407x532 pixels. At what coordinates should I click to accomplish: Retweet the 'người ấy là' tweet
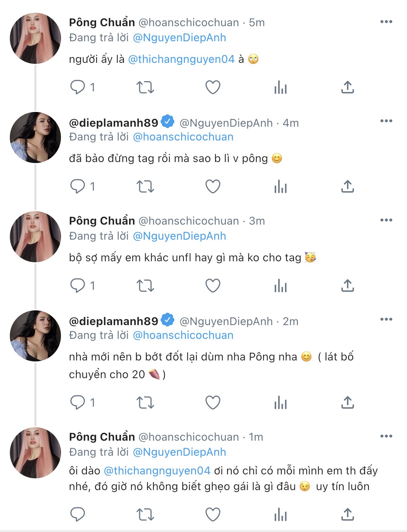pyautogui.click(x=145, y=87)
